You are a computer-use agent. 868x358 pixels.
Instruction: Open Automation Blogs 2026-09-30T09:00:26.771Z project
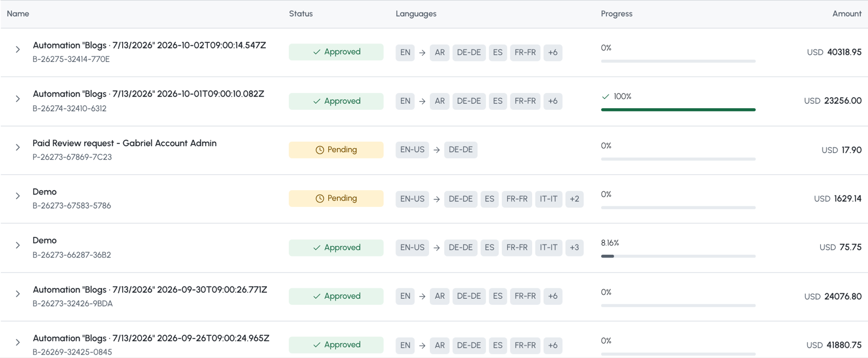tap(150, 290)
